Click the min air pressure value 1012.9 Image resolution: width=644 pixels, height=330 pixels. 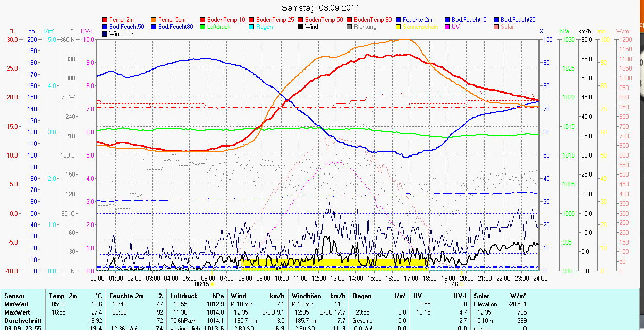(x=214, y=304)
